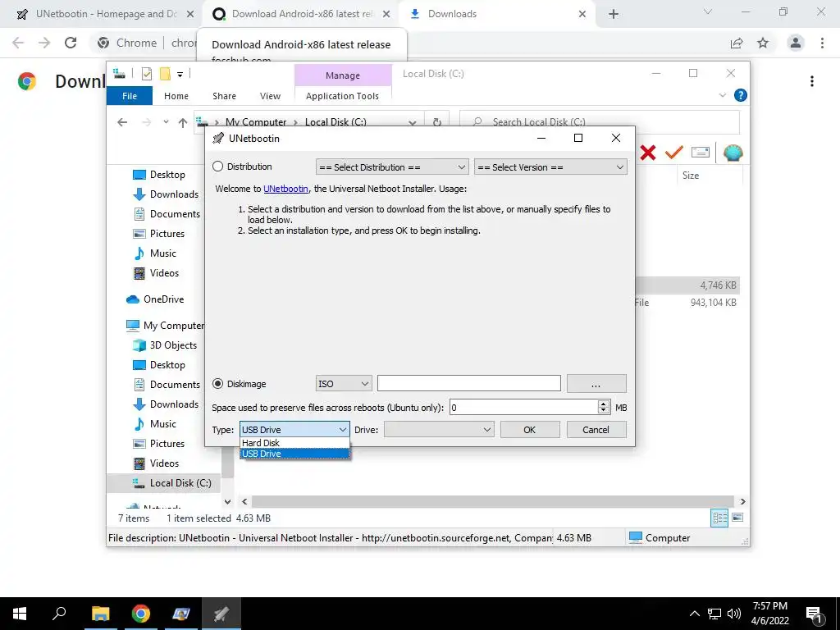This screenshot has width=840, height=630.
Task: Open the Select Distribution dropdown
Action: pyautogui.click(x=392, y=167)
